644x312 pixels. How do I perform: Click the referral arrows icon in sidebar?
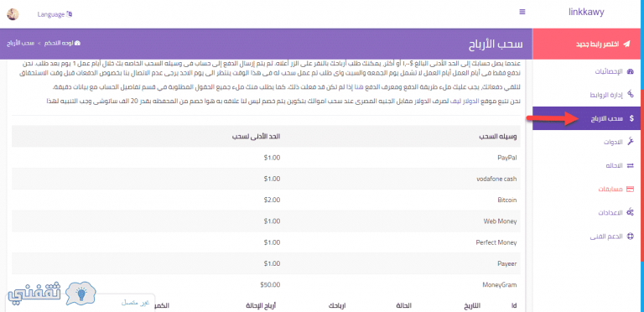point(631,166)
